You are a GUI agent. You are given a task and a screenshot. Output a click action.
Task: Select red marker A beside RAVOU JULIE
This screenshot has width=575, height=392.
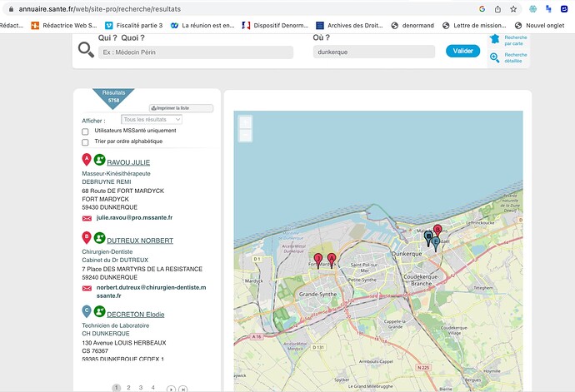[87, 160]
